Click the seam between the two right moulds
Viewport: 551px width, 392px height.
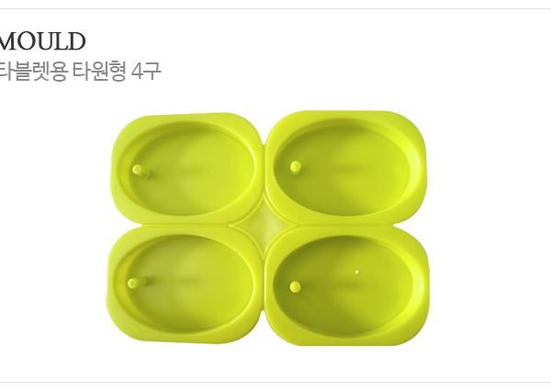tap(346, 225)
